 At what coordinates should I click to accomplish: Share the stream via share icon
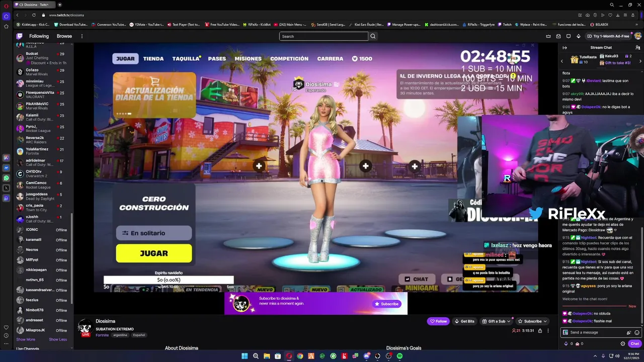coord(540,331)
